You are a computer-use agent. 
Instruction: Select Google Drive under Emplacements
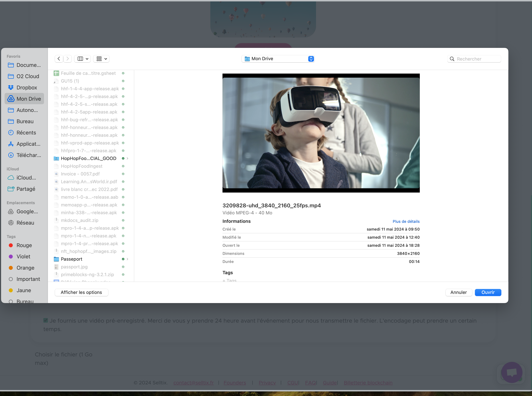tap(27, 211)
